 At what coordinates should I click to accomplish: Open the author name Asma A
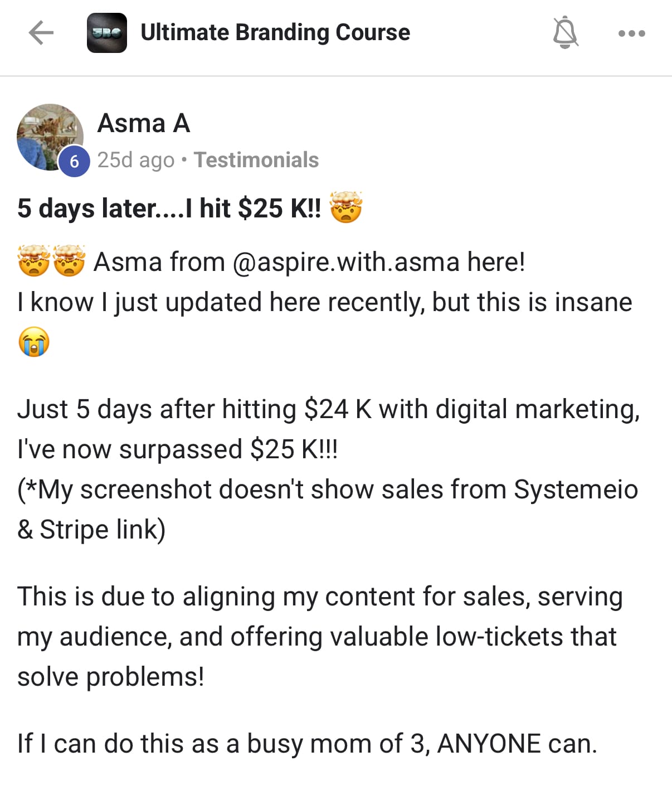[x=144, y=123]
